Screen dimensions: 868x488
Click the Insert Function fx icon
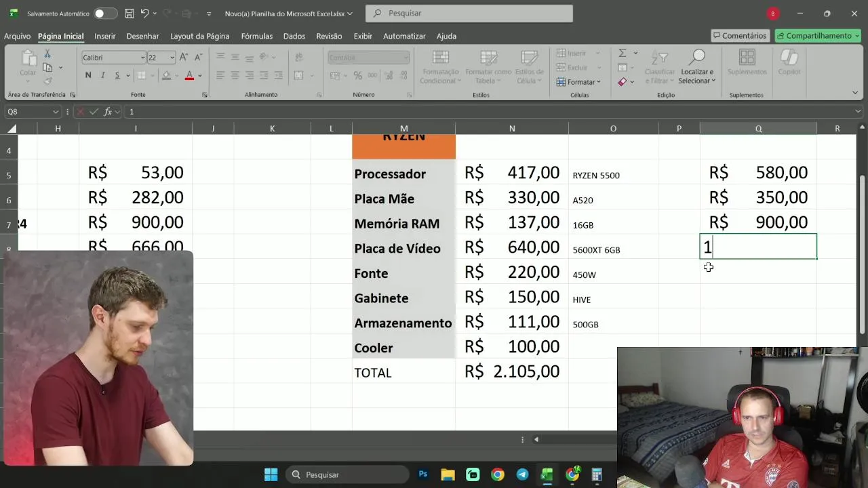108,112
